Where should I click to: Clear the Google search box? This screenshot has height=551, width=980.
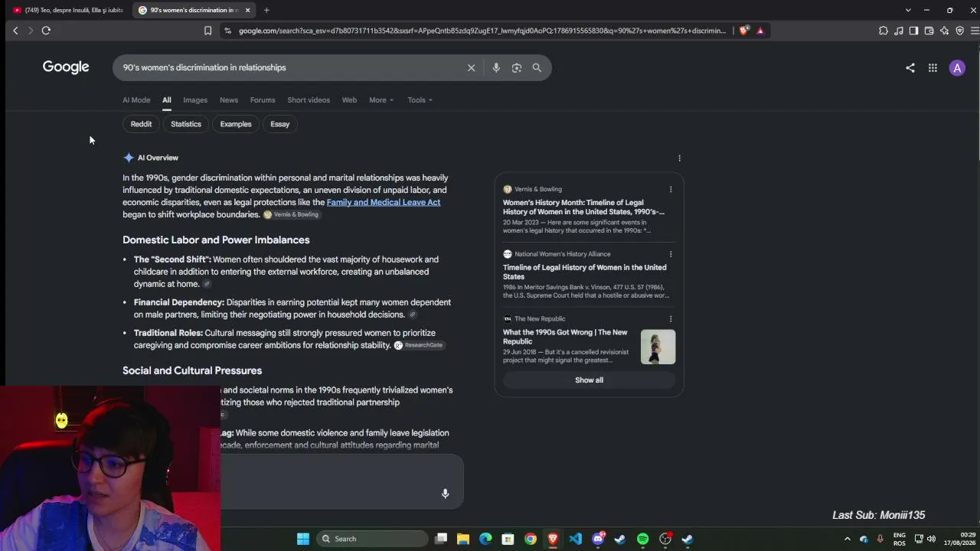tap(472, 68)
